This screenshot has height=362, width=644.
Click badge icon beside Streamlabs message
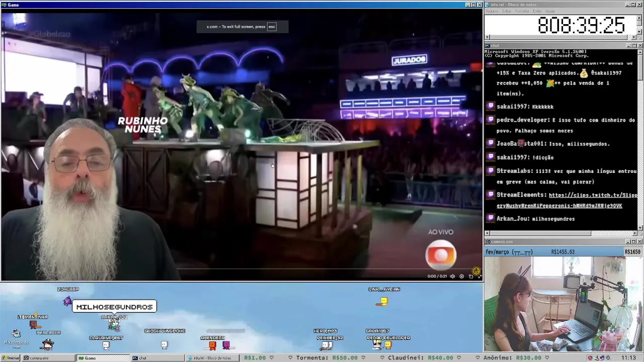coord(491,170)
